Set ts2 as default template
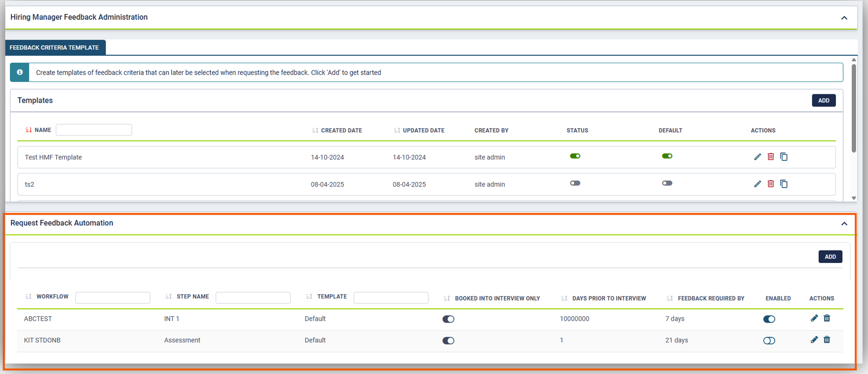The height and width of the screenshot is (374, 868). pyautogui.click(x=667, y=183)
